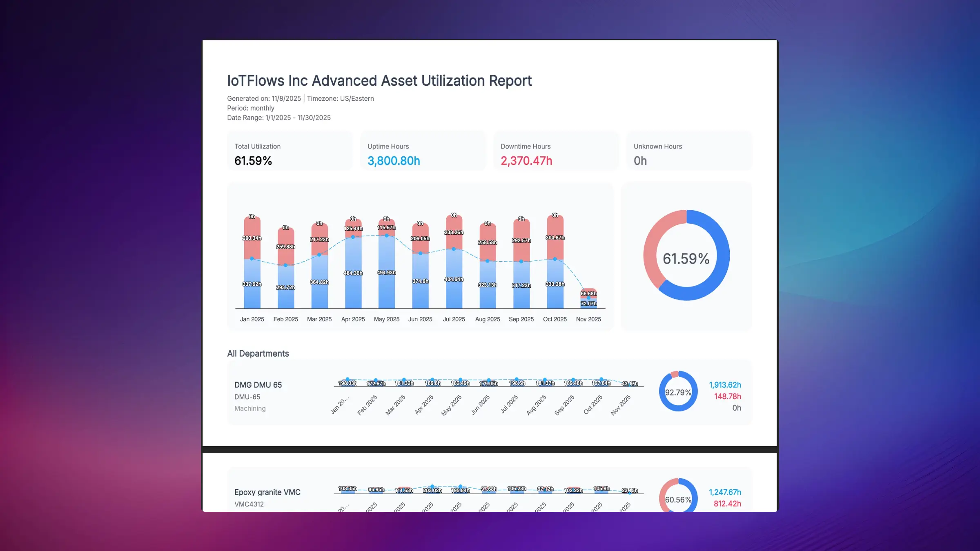The width and height of the screenshot is (980, 551).
Task: Click the Total Utilization stat card
Action: 290,151
